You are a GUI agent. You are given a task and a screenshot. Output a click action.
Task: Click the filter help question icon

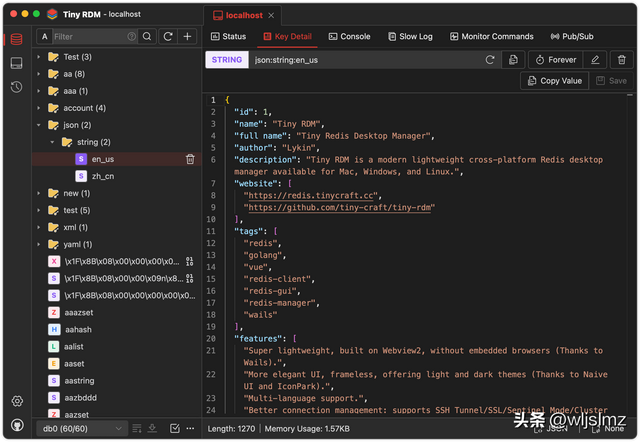pos(131,36)
